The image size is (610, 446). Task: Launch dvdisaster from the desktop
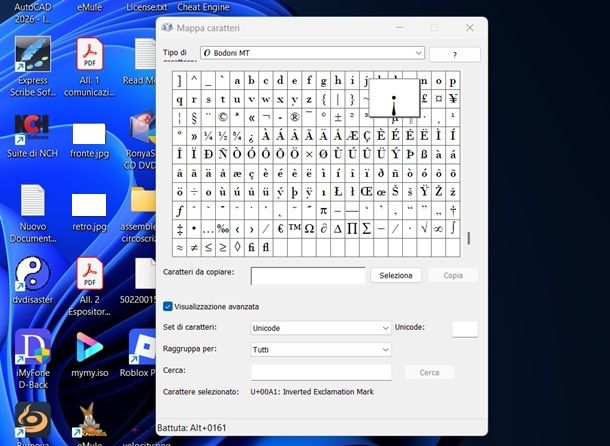coord(31,277)
